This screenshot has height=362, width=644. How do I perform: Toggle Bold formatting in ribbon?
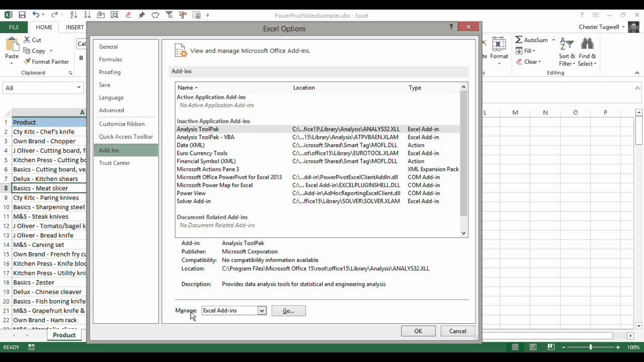tap(81, 58)
